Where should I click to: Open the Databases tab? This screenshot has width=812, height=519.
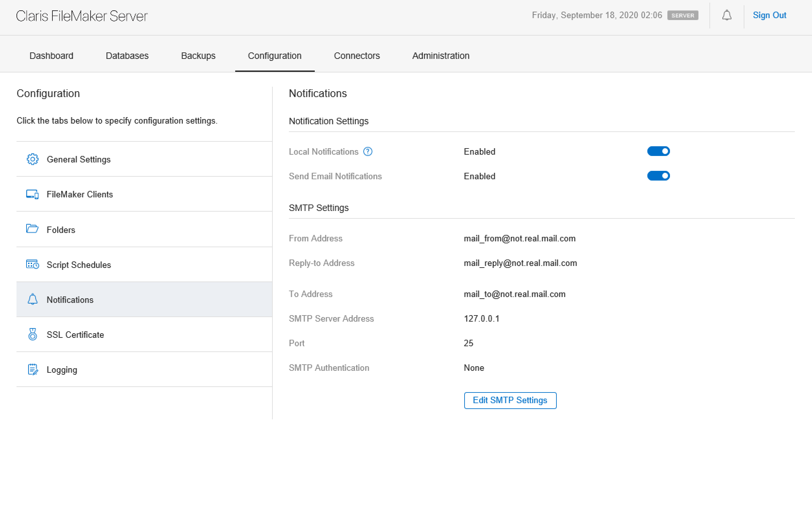tap(127, 56)
